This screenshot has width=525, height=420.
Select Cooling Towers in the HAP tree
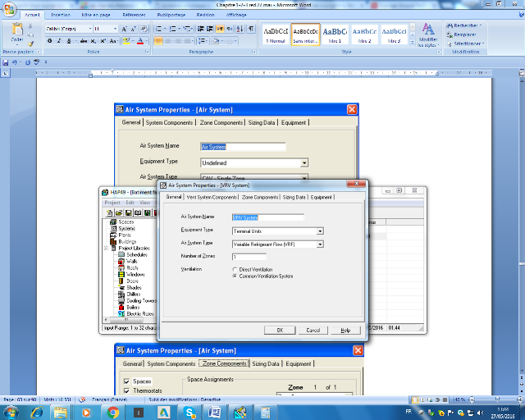(x=139, y=301)
